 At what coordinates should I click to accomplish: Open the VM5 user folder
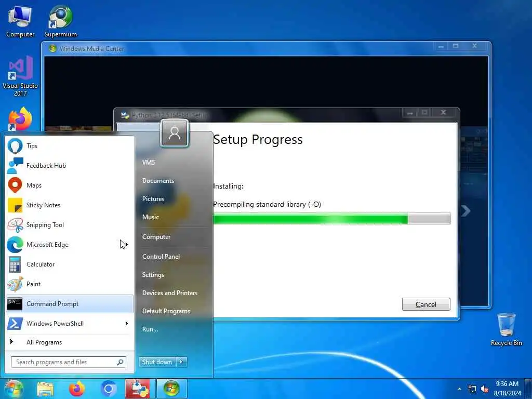point(149,163)
